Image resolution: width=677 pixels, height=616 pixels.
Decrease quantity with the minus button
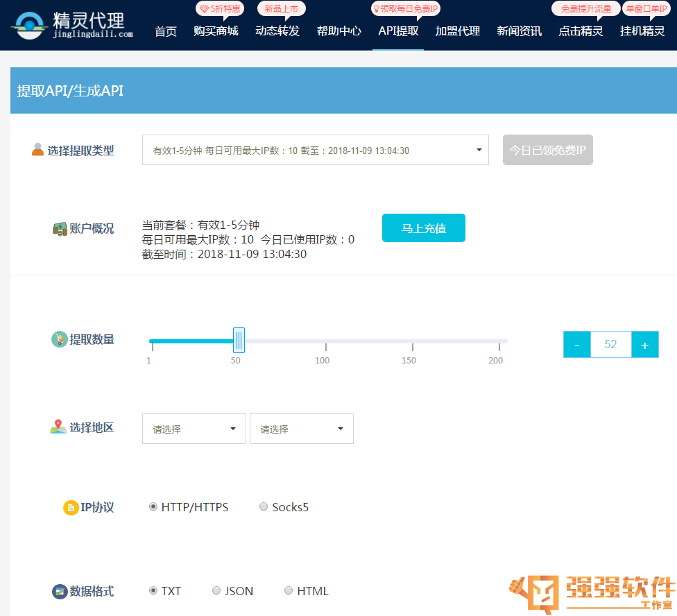coord(577,345)
